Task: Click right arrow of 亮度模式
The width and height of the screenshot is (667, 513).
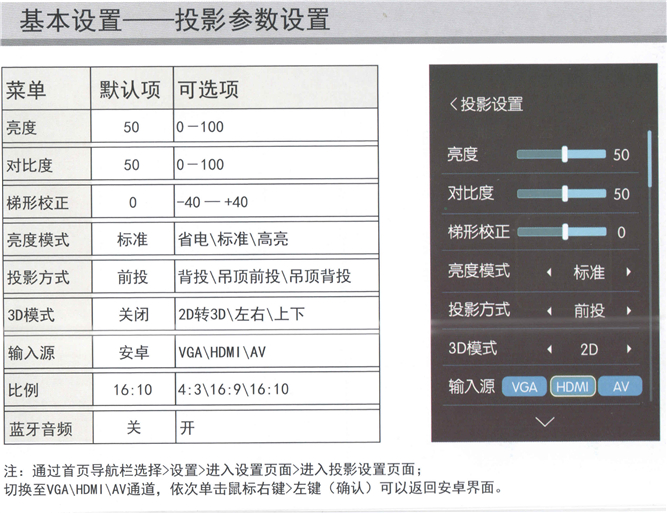Action: click(x=628, y=272)
